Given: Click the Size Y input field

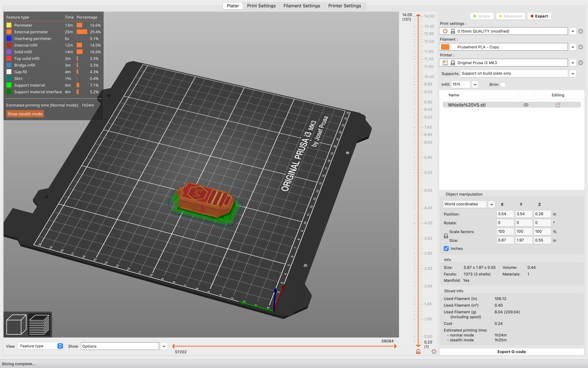Looking at the screenshot, I should pos(524,240).
